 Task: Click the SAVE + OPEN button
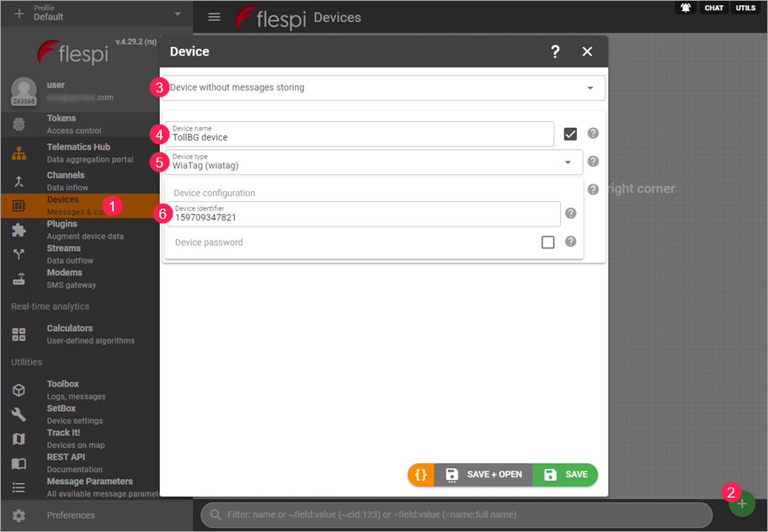point(483,474)
